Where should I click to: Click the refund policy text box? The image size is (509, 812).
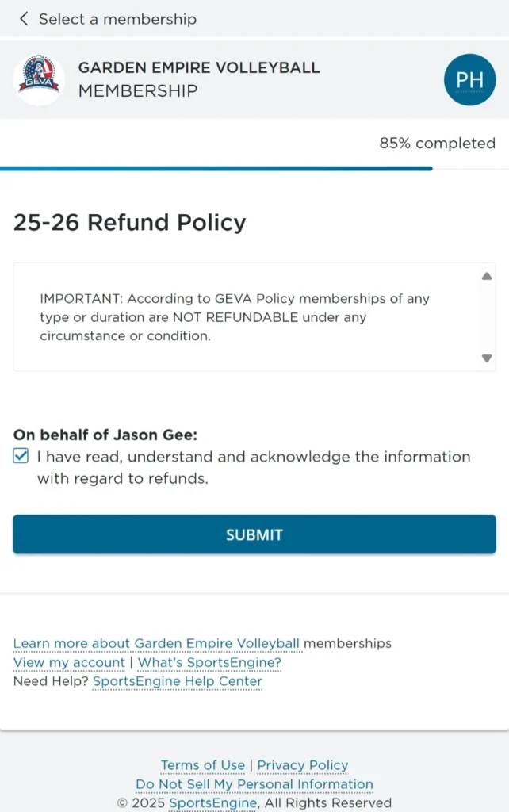point(246,316)
